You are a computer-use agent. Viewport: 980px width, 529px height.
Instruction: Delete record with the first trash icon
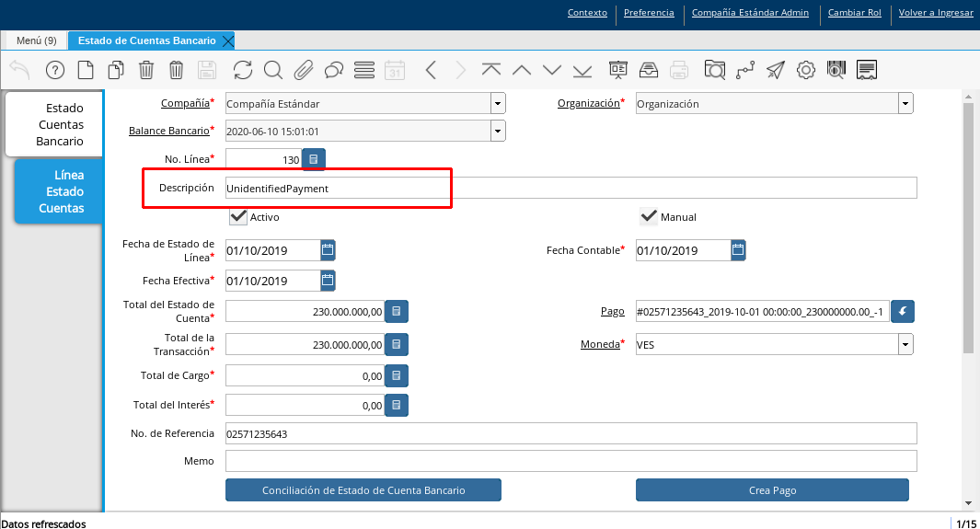click(146, 70)
